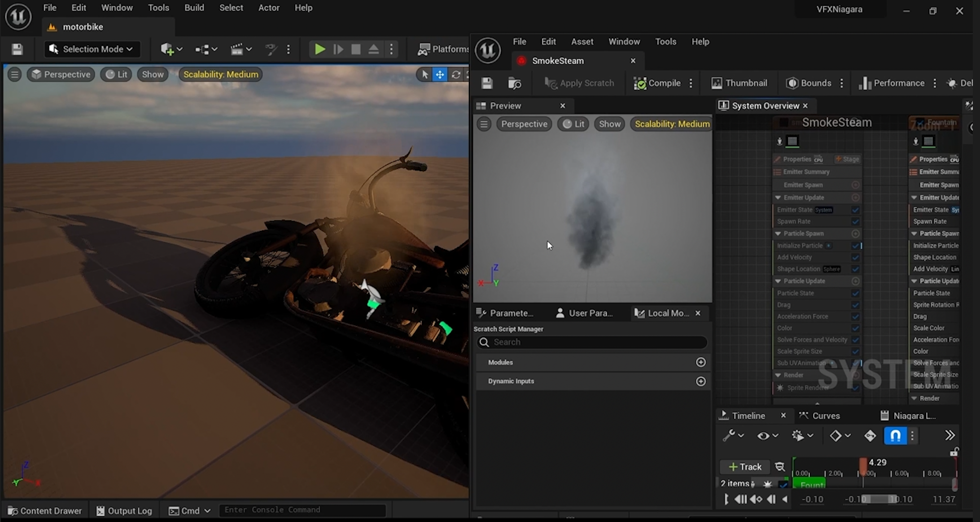Click the Track add button

pos(745,467)
